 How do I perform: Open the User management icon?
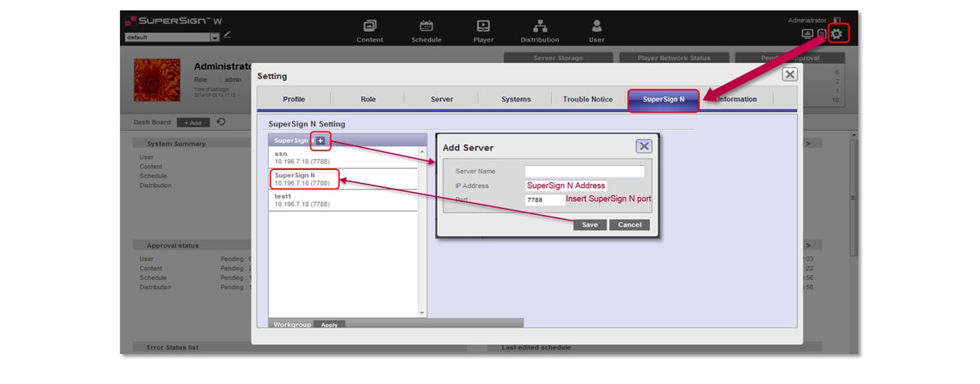[x=597, y=27]
